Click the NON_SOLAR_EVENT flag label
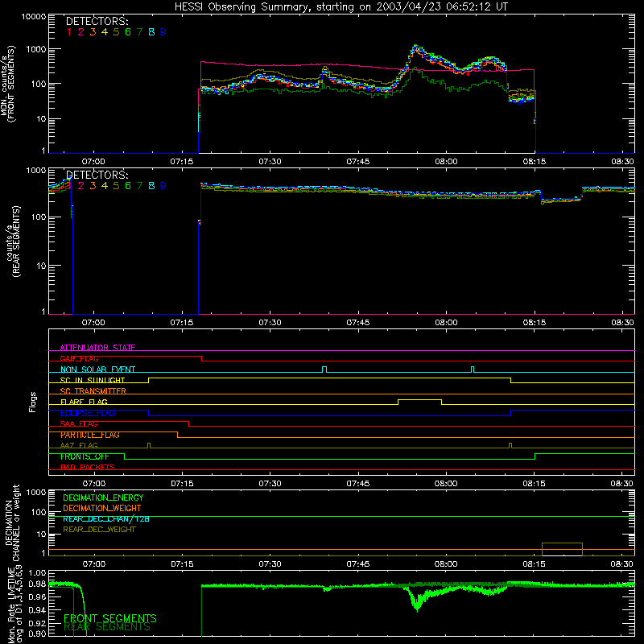Image resolution: width=644 pixels, height=644 pixels. (97, 369)
